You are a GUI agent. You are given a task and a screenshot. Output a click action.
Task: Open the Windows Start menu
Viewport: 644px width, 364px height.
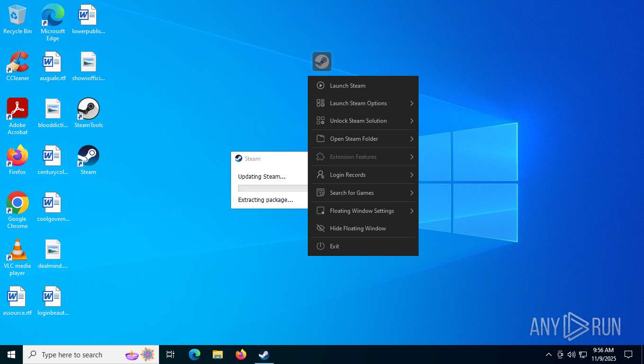[11, 355]
